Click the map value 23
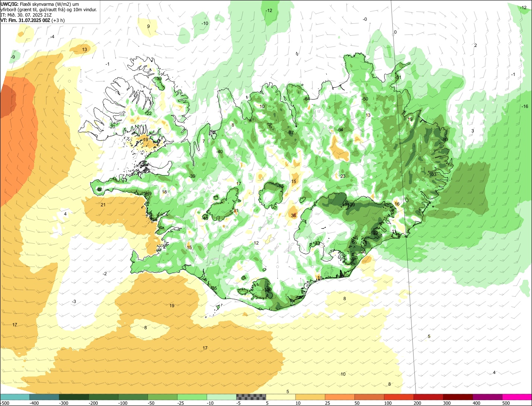 (343, 176)
